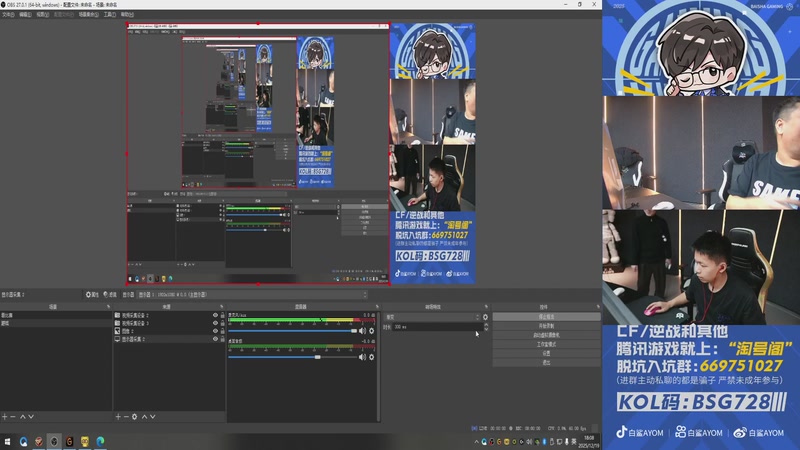Click the Filters icon in the source toolbar

[x=110, y=294]
